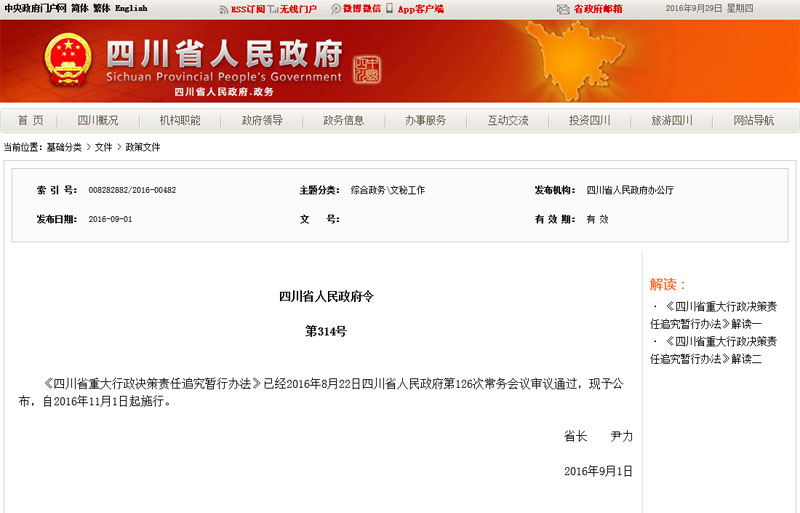Click the Weibo WeChat bubble icon
The width and height of the screenshot is (800, 513).
(335, 9)
